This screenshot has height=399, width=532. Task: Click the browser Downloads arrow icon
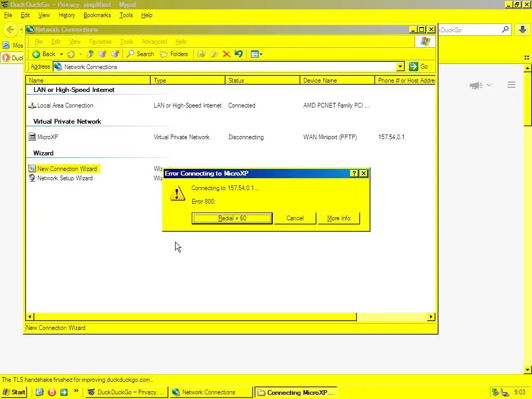point(523,30)
